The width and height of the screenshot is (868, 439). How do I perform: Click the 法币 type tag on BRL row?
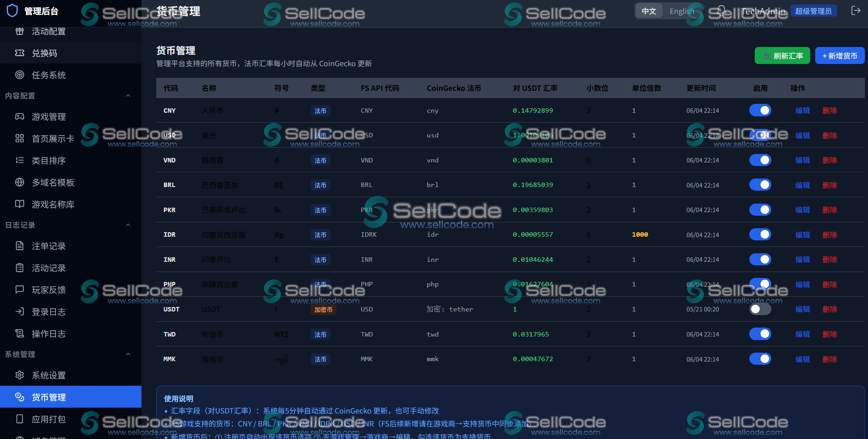click(x=320, y=185)
